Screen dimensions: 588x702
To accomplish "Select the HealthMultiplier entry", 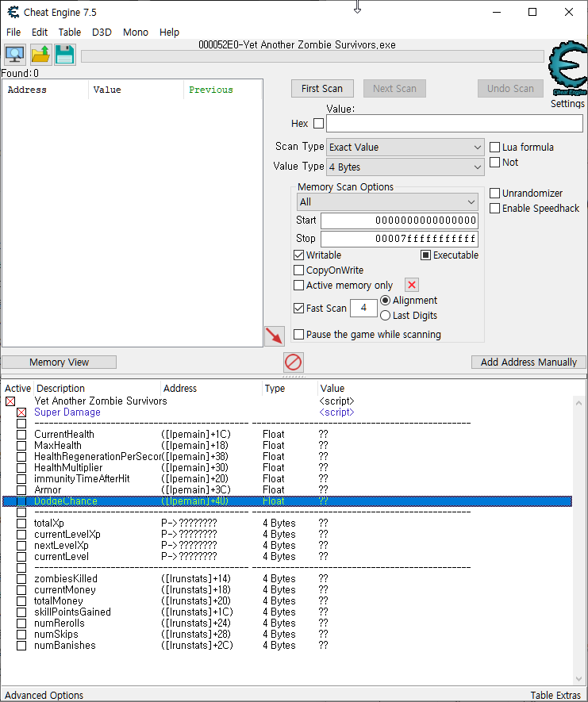I will click(287, 467).
